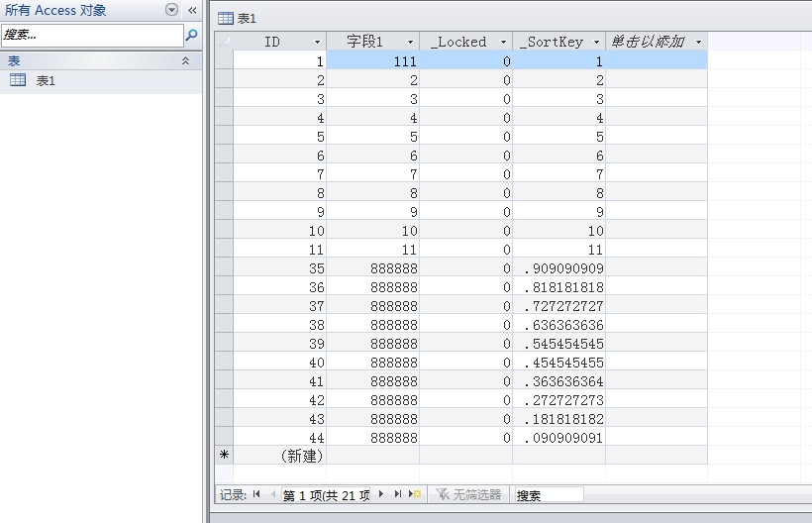
Task: Click the _SortKey cell showing .090909091
Action: [x=558, y=438]
